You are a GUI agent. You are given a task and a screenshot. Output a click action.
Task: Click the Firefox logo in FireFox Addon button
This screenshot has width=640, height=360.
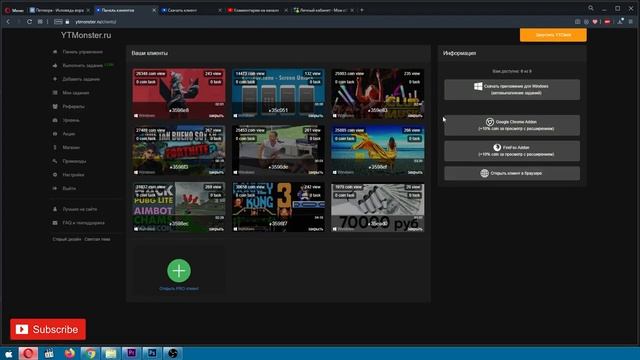497,147
